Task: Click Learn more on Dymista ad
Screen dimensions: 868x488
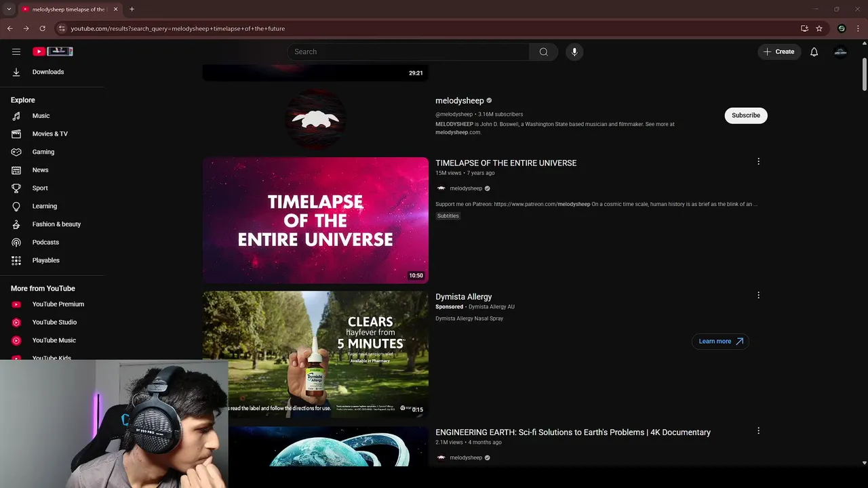Action: (720, 341)
